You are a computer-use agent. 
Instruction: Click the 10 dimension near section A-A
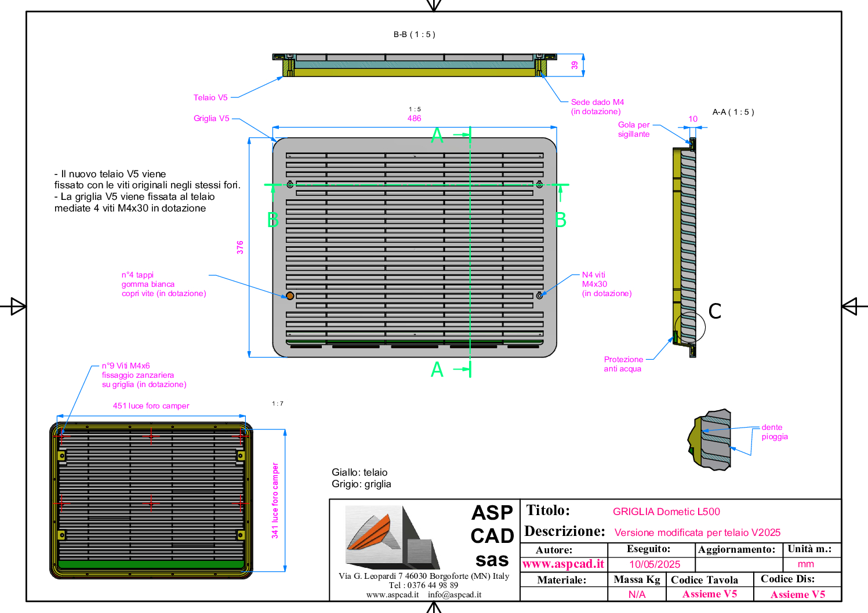click(693, 119)
